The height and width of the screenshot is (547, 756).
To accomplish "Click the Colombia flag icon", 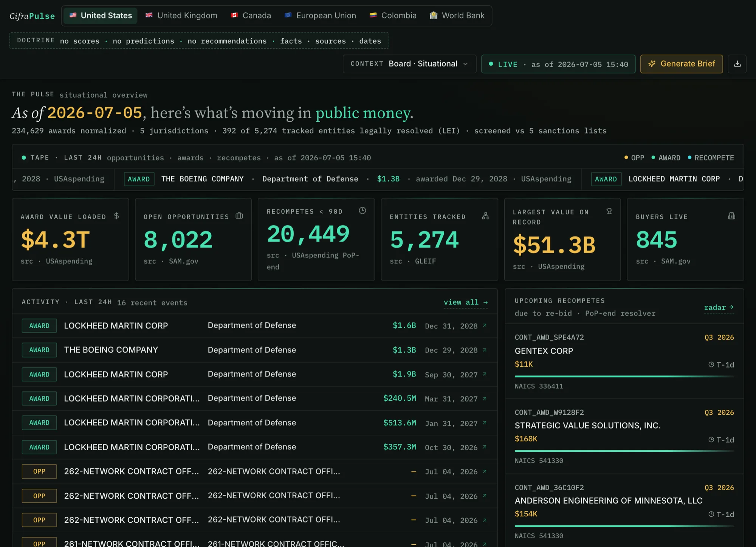I will pyautogui.click(x=373, y=15).
